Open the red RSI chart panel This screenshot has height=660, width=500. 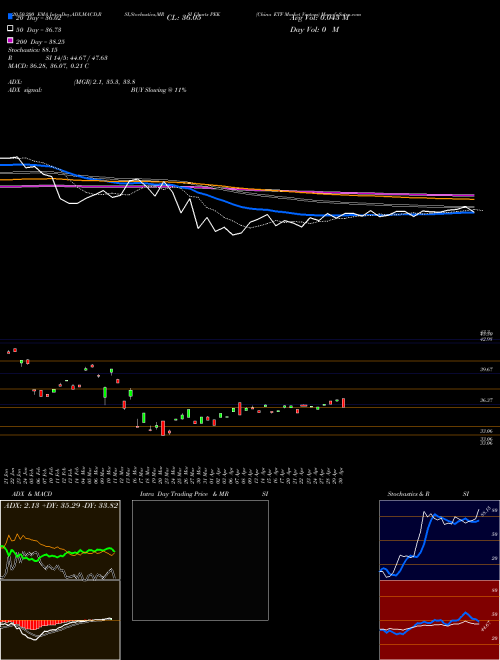coord(439,620)
